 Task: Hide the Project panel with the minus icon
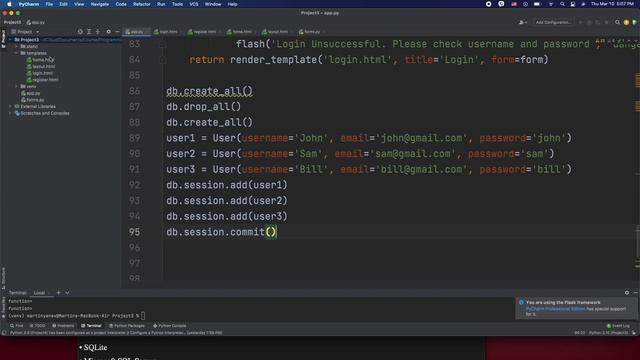(117, 31)
